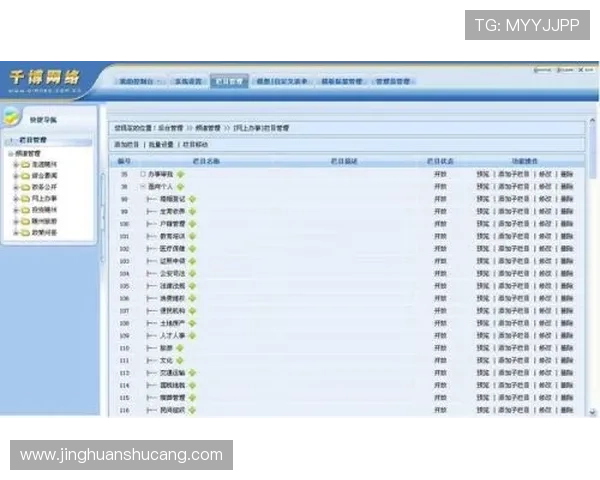
Task: Click green diamond icon in row 115
Action: [x=192, y=398]
